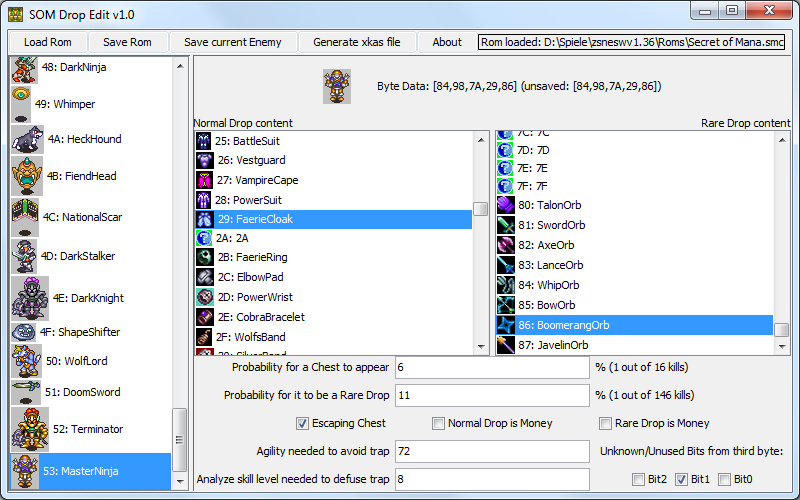Click the MasterNinja preview sprite beside Byte Data

[337, 87]
